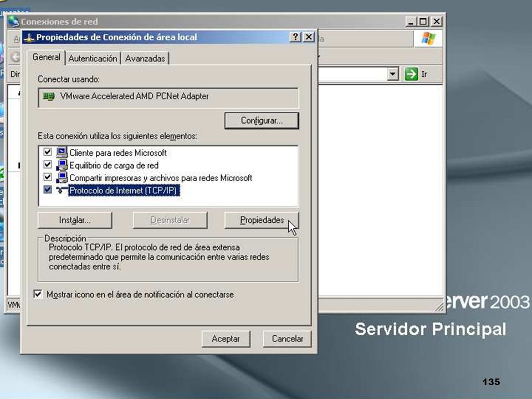532x399 pixels.
Task: Open Propiedades for the selected element
Action: click(x=262, y=220)
